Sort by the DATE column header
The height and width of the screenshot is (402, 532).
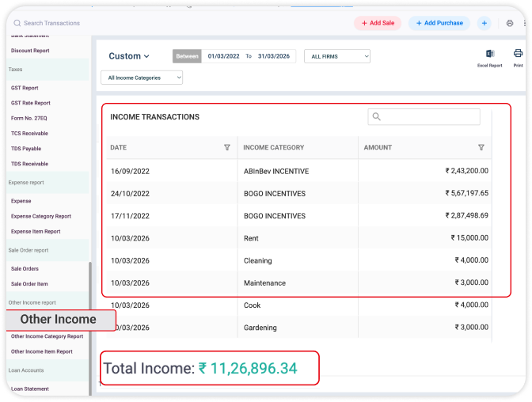point(119,147)
